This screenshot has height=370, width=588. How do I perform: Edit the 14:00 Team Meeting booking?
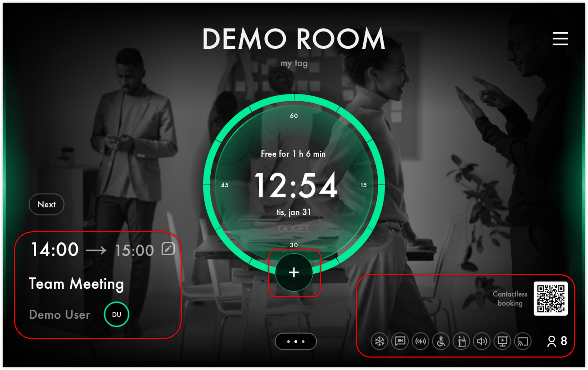pos(168,249)
